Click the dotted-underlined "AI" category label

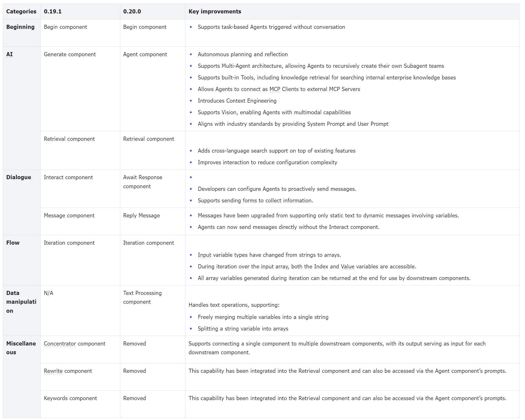coord(10,54)
